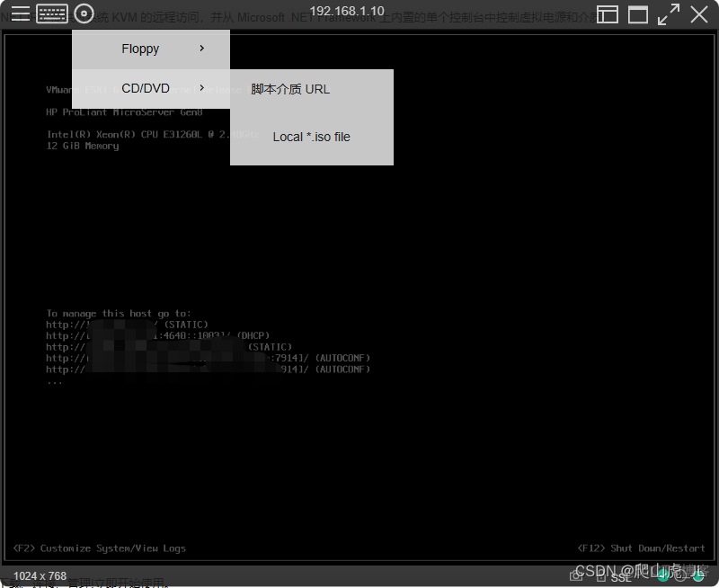Expand the Floppy submenu arrow
This screenshot has width=719, height=588.
coord(202,49)
